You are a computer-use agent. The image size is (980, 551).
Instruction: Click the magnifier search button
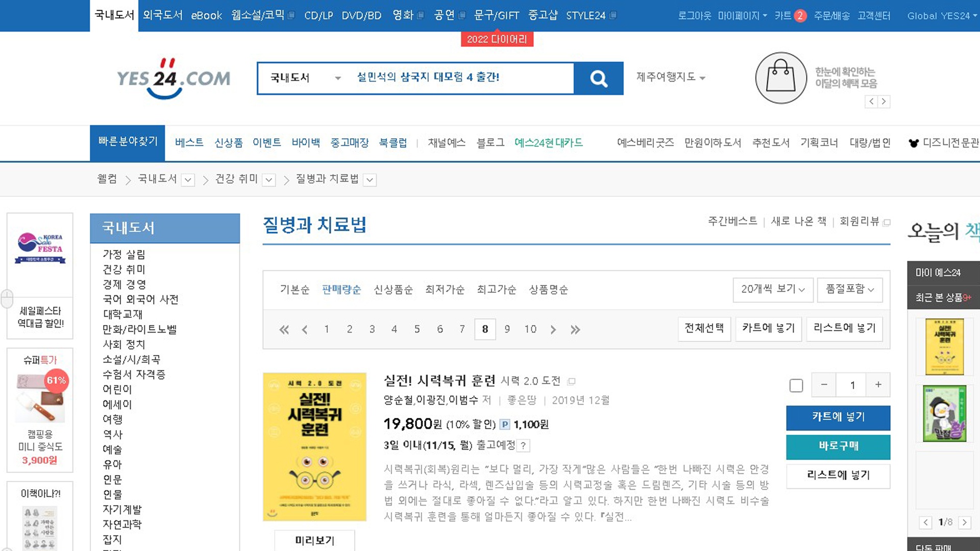coord(598,79)
